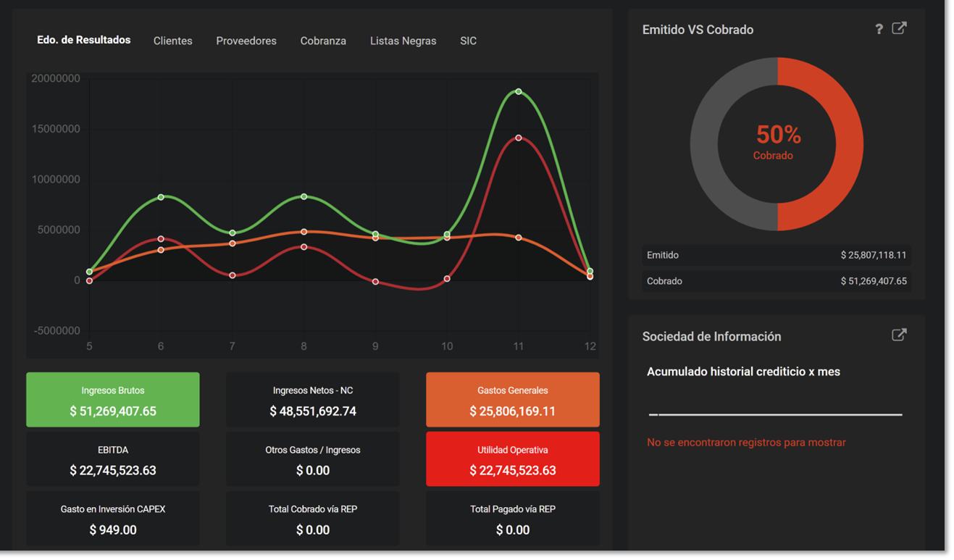
Task: Select the Edo. de Resultados tab
Action: click(83, 40)
